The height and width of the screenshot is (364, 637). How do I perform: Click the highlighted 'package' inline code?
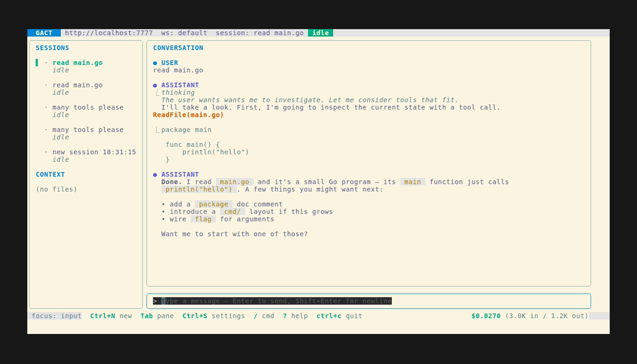pos(213,204)
